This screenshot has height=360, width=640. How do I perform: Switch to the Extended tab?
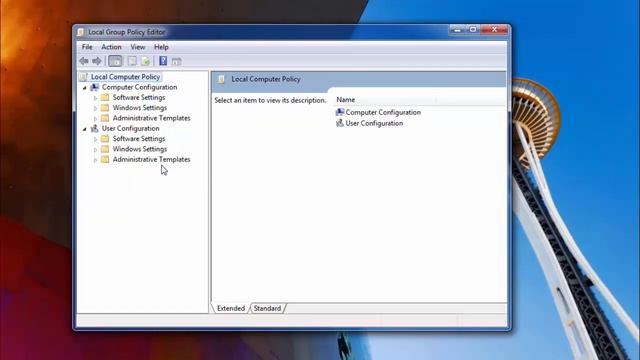click(x=231, y=308)
